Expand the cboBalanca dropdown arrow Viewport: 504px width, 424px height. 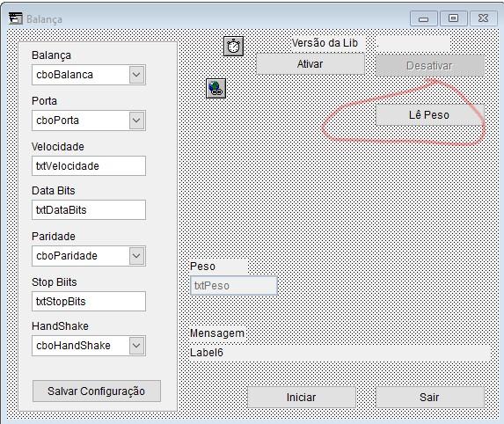pyautogui.click(x=136, y=75)
